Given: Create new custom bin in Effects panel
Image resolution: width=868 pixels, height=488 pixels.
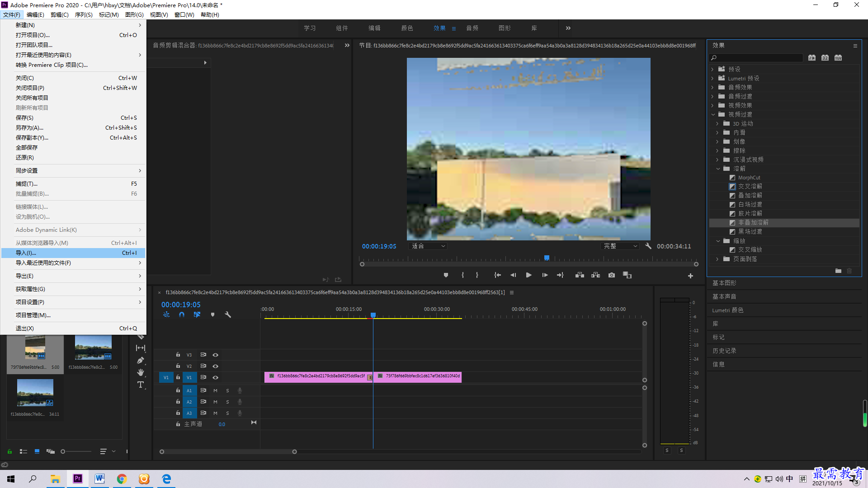Looking at the screenshot, I should [838, 271].
